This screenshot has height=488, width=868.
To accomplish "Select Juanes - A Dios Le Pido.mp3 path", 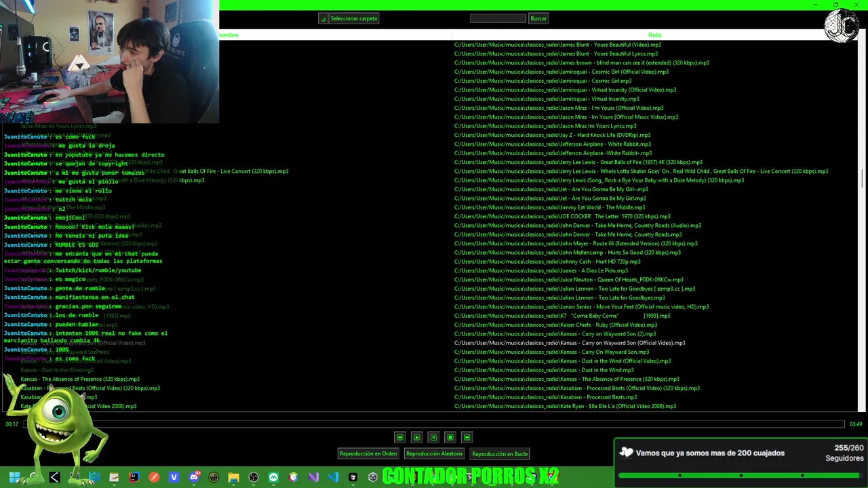I will point(541,270).
